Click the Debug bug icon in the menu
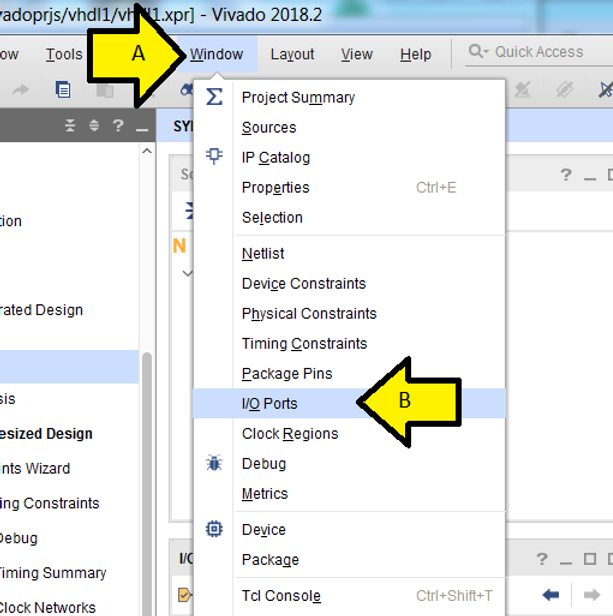 [x=214, y=463]
